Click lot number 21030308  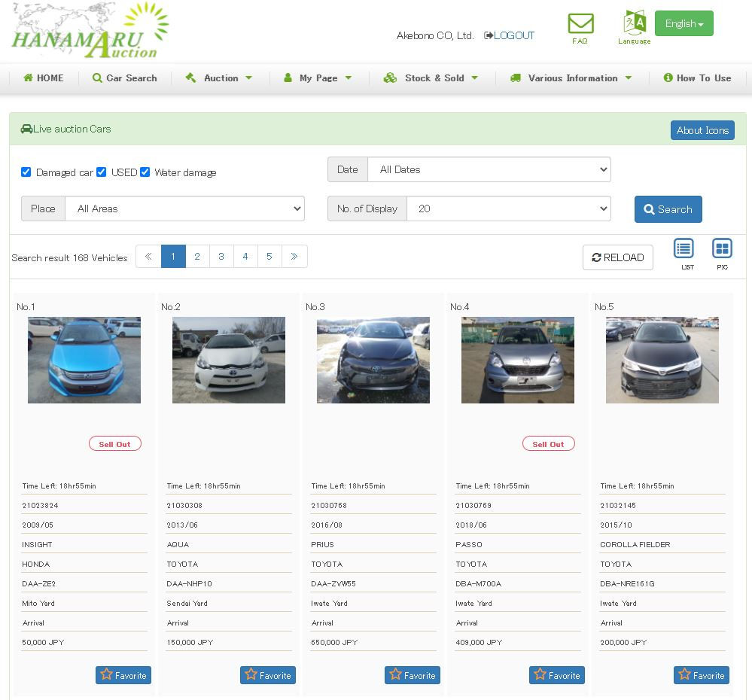click(x=184, y=505)
